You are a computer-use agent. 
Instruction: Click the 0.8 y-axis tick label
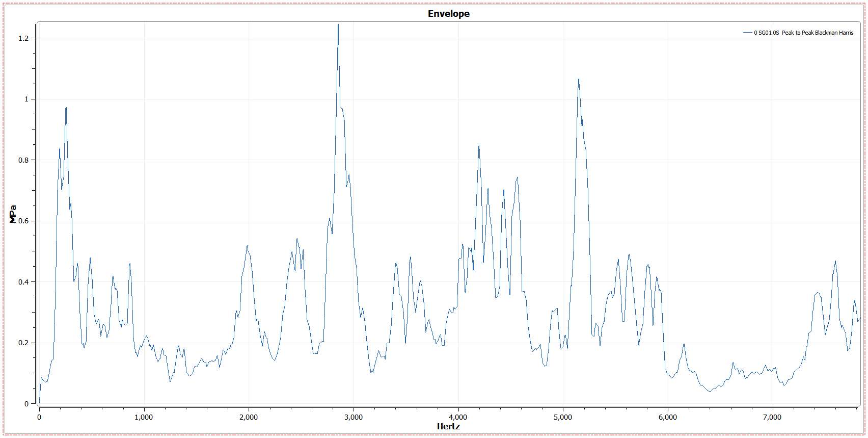click(23, 160)
